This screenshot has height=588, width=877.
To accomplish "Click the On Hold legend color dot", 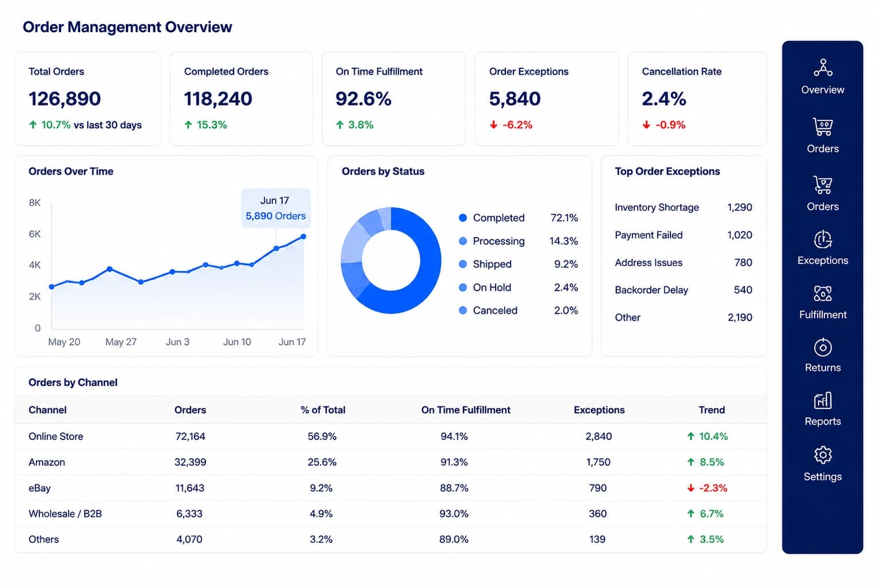I will [x=463, y=287].
